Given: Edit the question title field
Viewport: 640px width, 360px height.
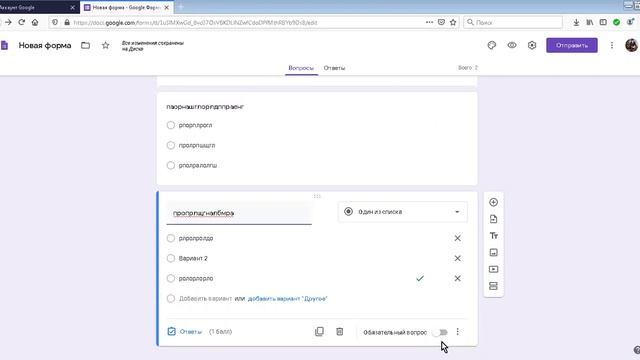Looking at the screenshot, I should pos(239,213).
